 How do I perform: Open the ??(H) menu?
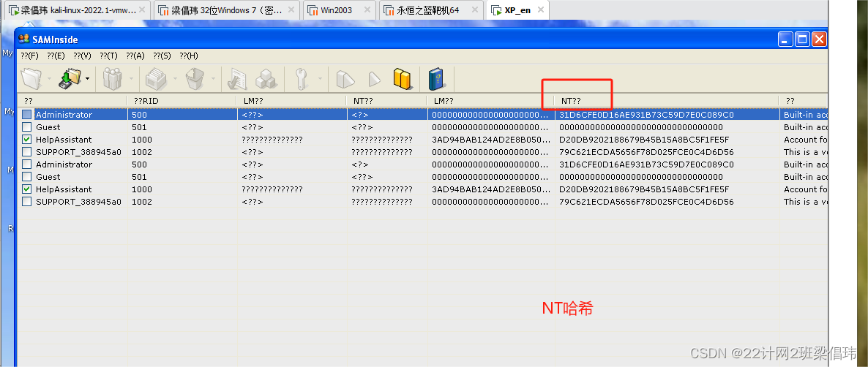pos(189,56)
